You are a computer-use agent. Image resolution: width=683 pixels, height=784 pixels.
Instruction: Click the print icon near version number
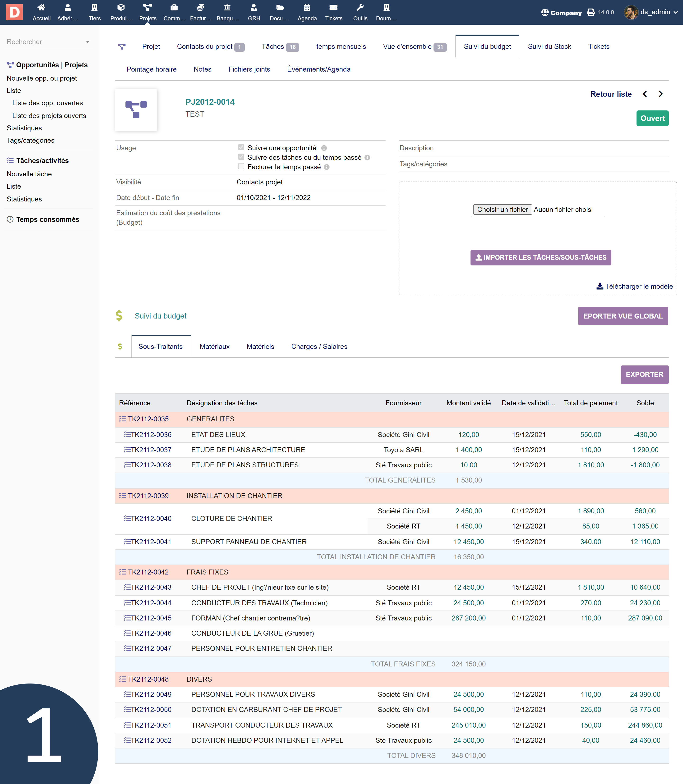(x=591, y=13)
